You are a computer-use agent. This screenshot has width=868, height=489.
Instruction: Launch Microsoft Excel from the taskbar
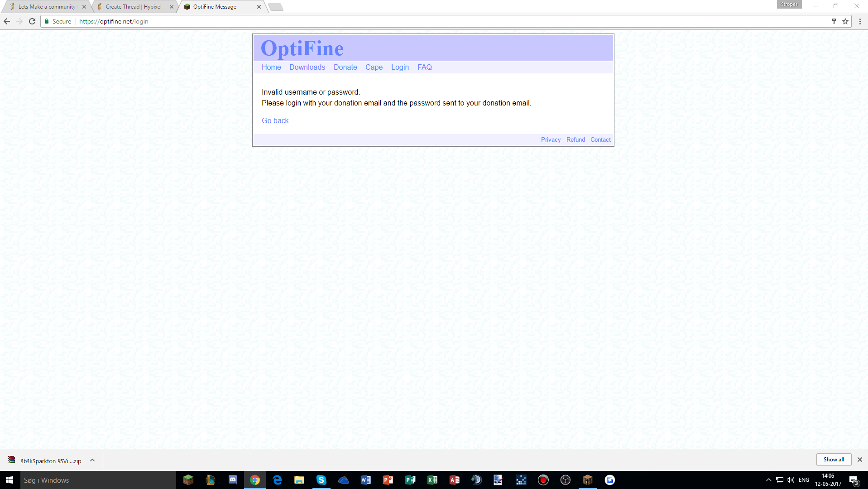coord(432,480)
